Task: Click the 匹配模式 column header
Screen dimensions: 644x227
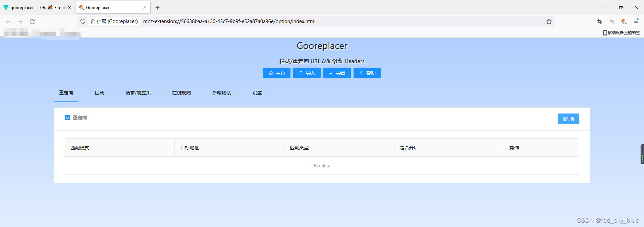Action: pyautogui.click(x=120, y=148)
